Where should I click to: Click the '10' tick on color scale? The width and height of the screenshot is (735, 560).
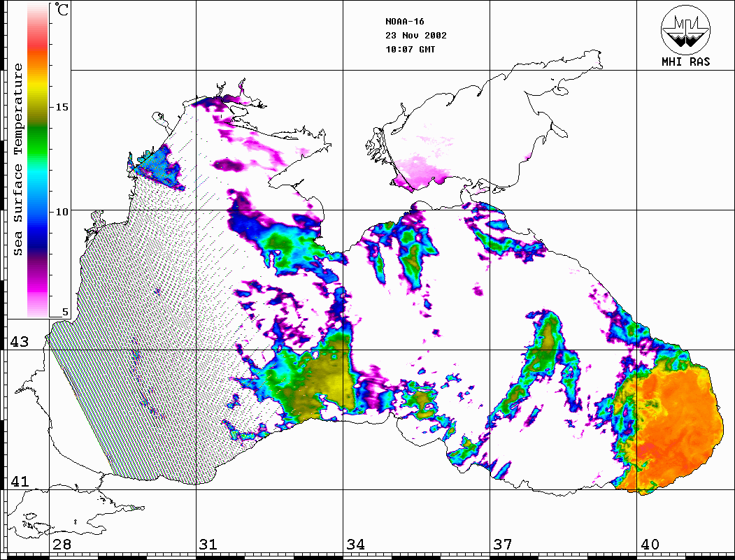[62, 213]
